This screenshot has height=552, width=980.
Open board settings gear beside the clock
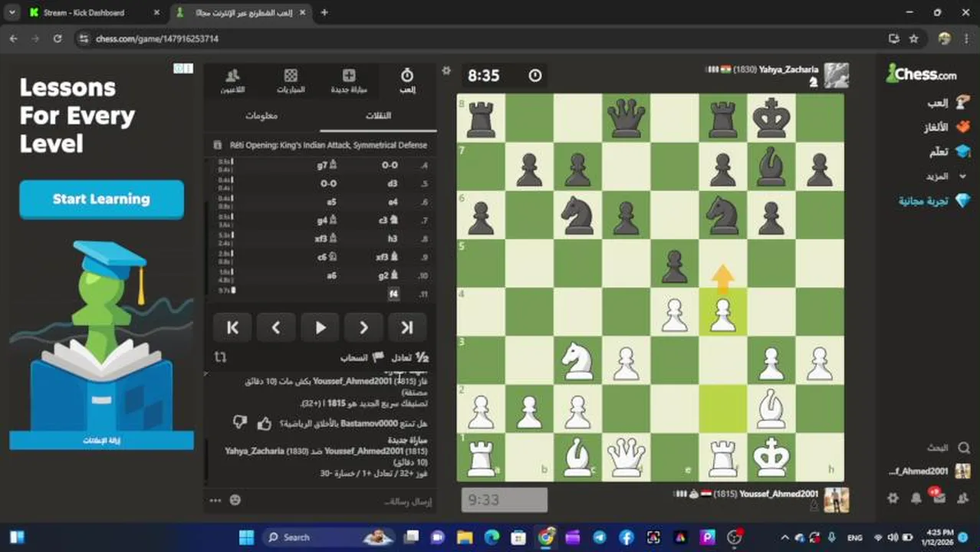point(446,71)
